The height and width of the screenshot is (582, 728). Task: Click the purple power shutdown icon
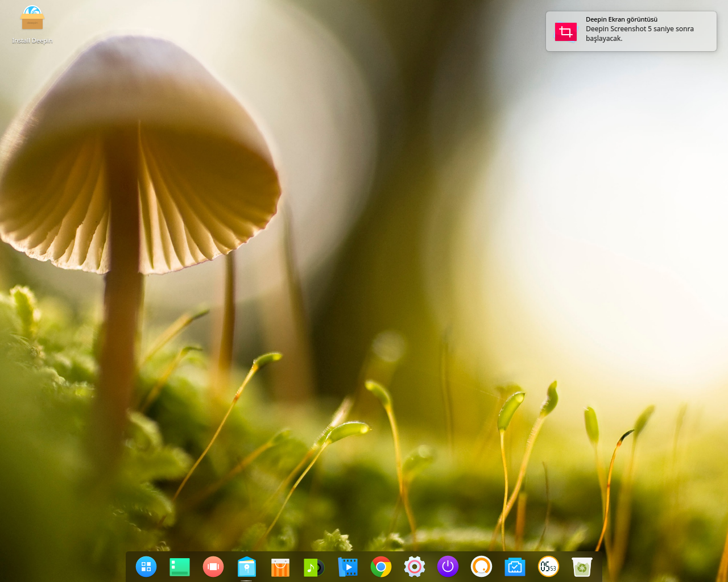[x=448, y=567]
